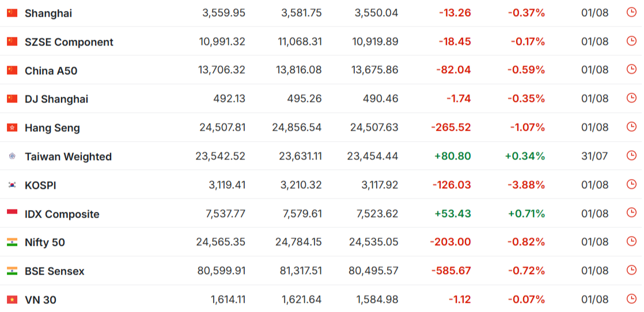Click the Vietnam flag beside VN 30

pyautogui.click(x=12, y=300)
